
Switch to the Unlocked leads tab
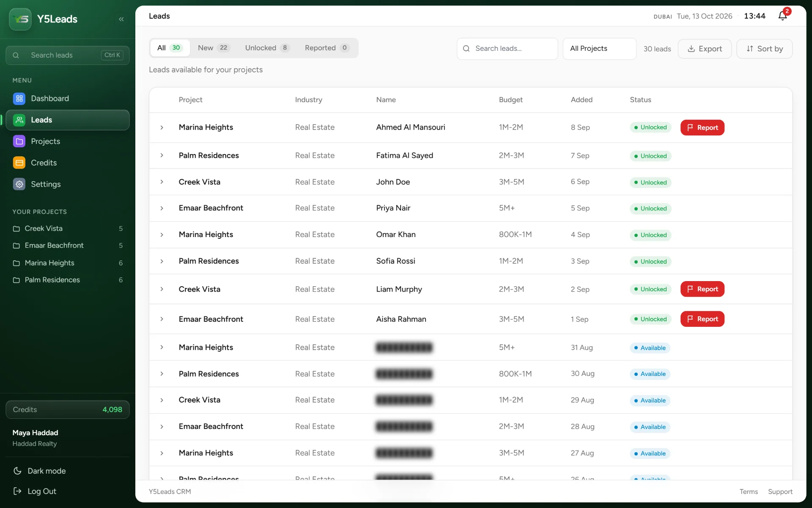tap(267, 48)
